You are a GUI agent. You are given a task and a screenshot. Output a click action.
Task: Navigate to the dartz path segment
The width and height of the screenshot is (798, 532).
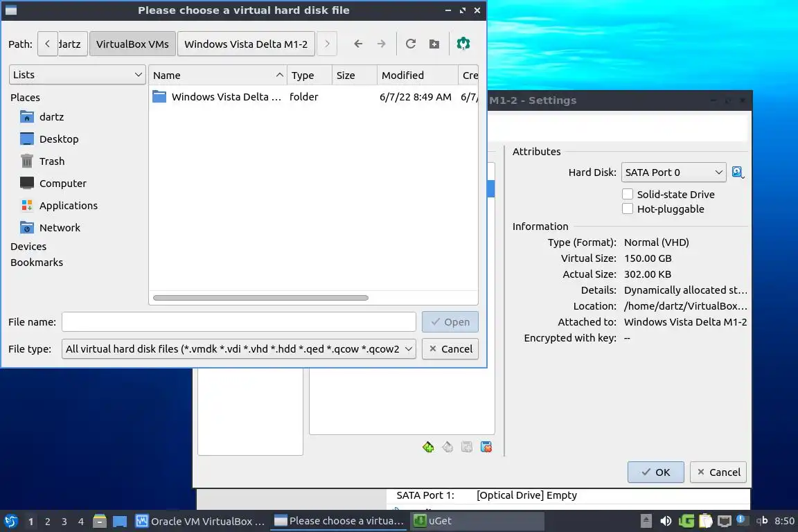pos(73,44)
